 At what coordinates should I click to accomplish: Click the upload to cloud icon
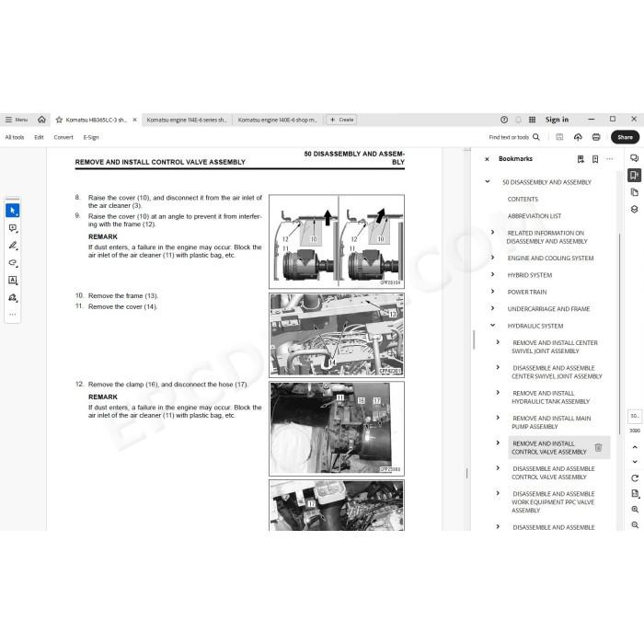(x=578, y=137)
